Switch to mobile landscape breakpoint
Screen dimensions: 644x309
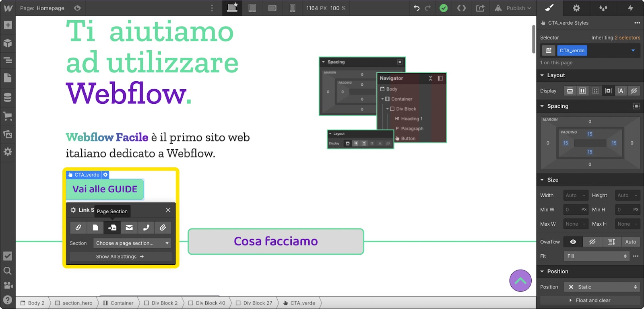coord(272,8)
